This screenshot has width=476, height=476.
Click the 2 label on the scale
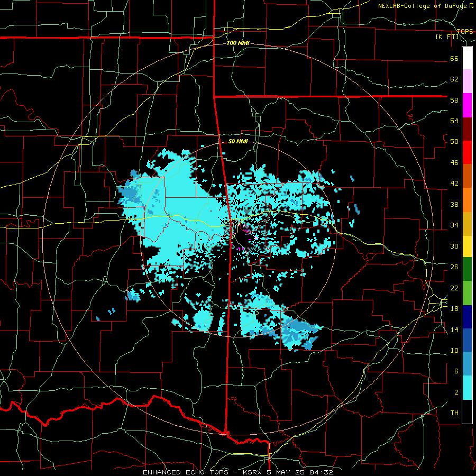(x=456, y=392)
